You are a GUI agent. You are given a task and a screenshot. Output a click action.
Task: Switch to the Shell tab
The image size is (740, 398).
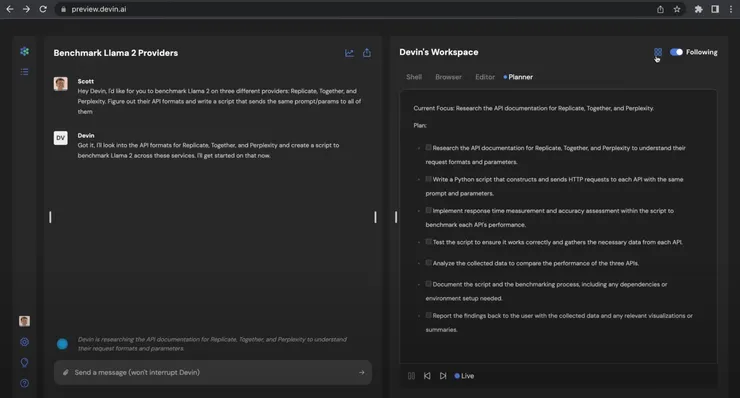pyautogui.click(x=414, y=77)
